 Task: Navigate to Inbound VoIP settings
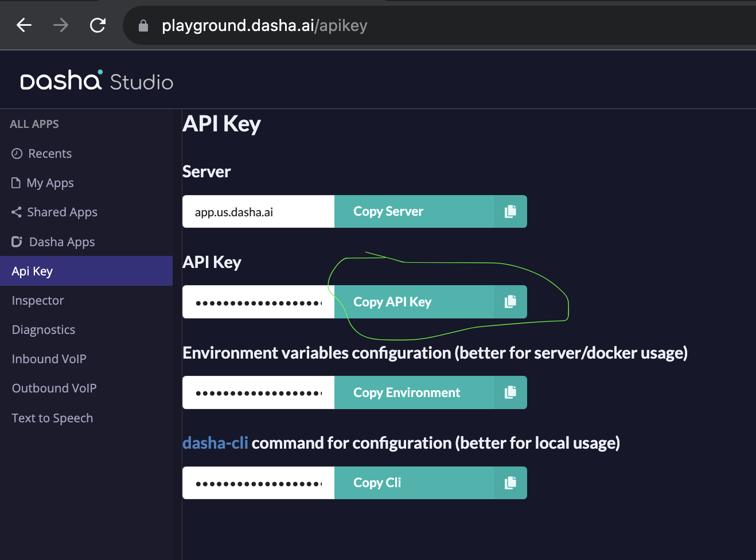(49, 359)
